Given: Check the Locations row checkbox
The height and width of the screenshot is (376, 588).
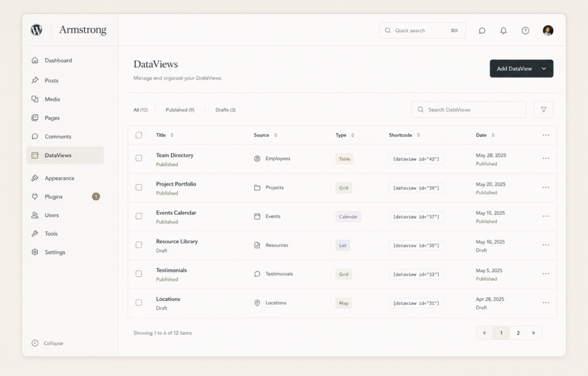Looking at the screenshot, I should 139,303.
